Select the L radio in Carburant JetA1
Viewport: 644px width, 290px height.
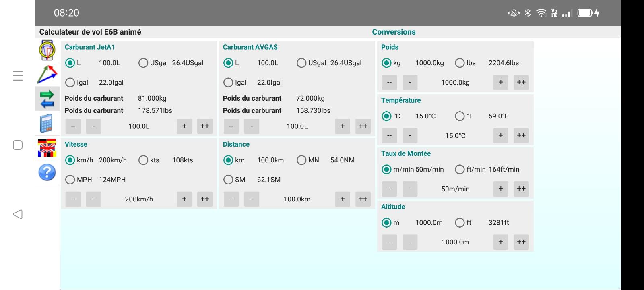70,63
